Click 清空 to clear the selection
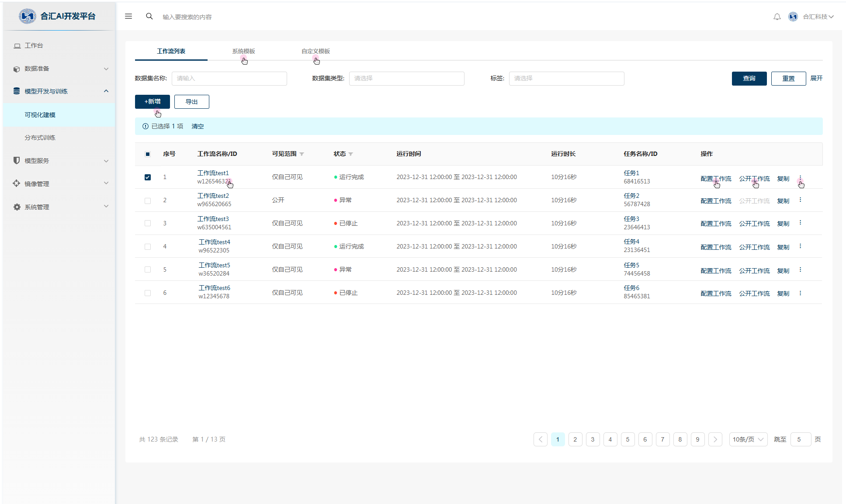 (198, 126)
